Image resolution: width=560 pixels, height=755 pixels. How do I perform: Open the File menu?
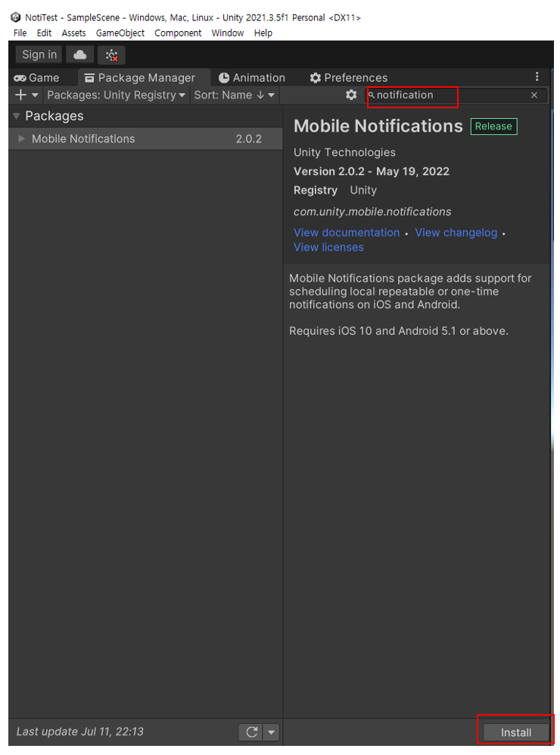click(20, 33)
